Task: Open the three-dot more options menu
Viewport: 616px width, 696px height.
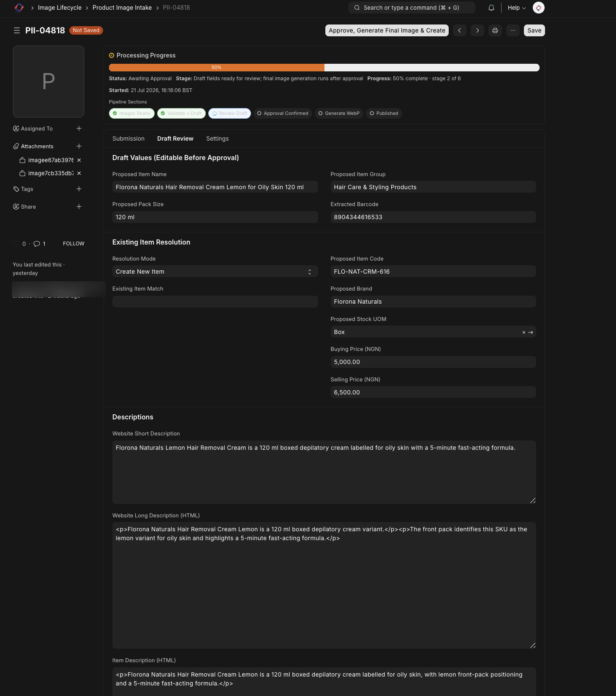Action: (x=513, y=30)
